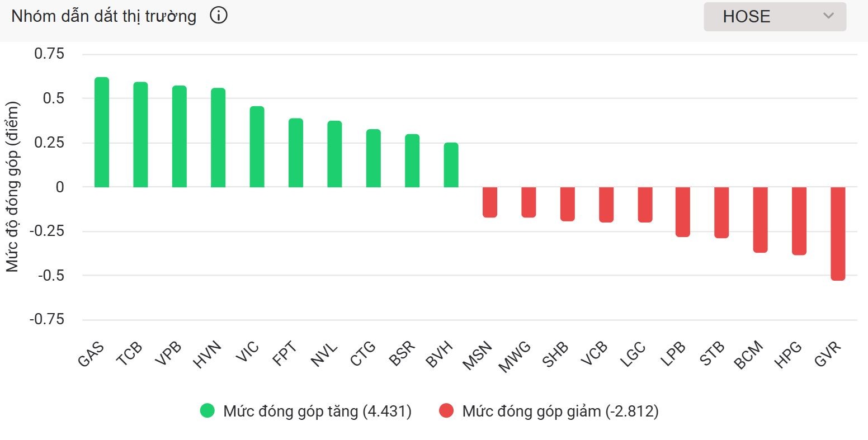
Task: Click the dropdown chevron next to HOSE
Action: coord(828,16)
